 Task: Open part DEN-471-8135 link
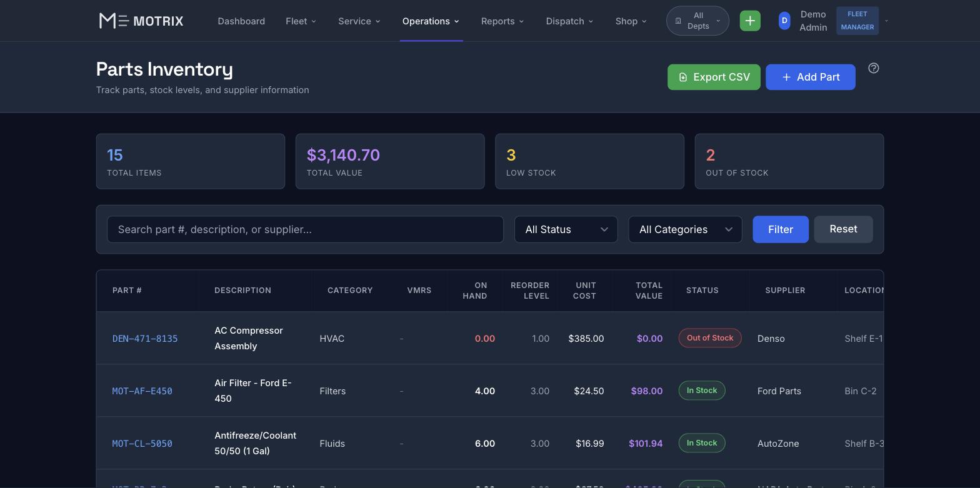tap(145, 339)
